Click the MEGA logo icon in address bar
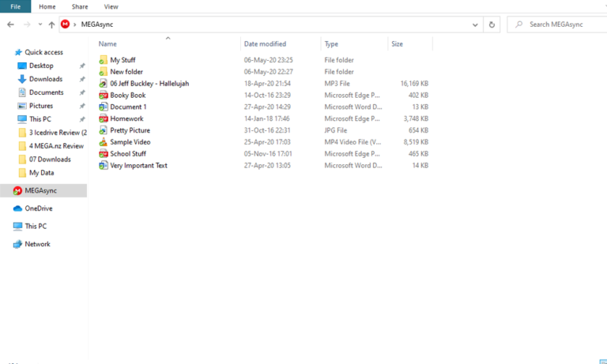 tap(65, 24)
